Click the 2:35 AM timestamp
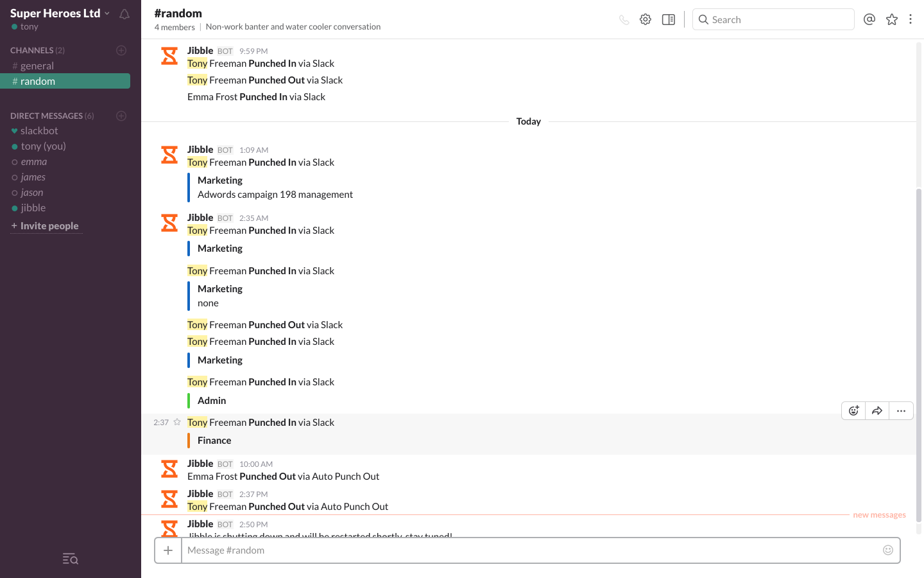This screenshot has height=578, width=924. point(253,218)
